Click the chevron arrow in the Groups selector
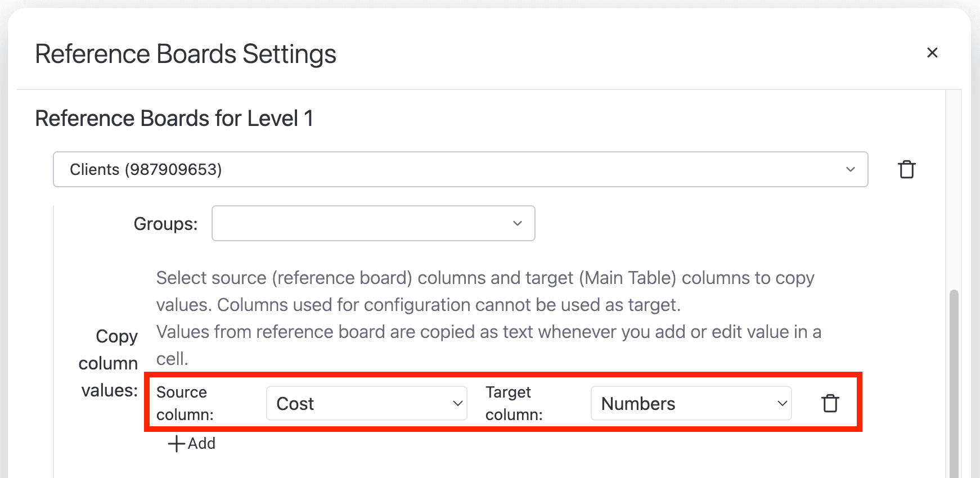 pos(518,223)
